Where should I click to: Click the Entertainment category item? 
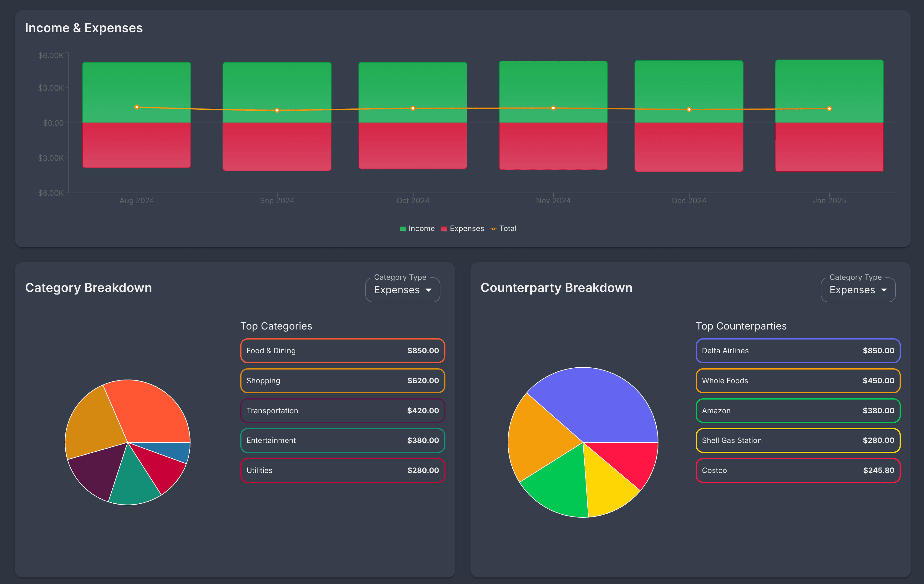[342, 440]
